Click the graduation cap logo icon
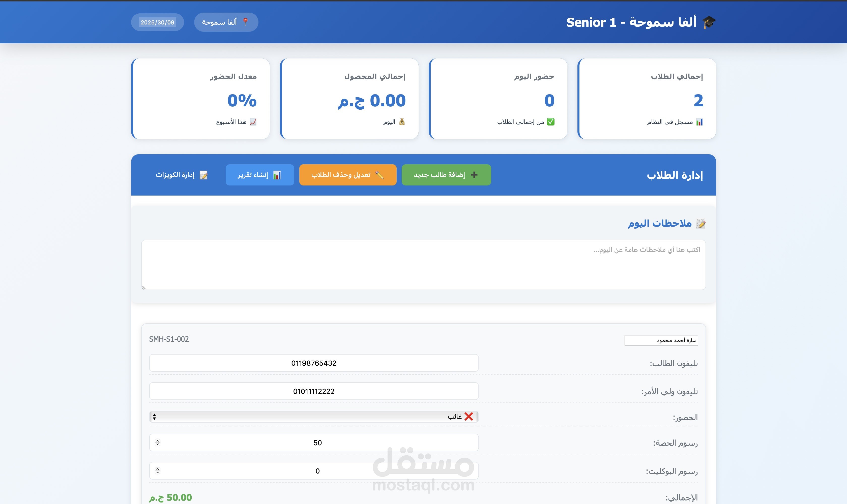Image resolution: width=847 pixels, height=504 pixels. tap(709, 22)
